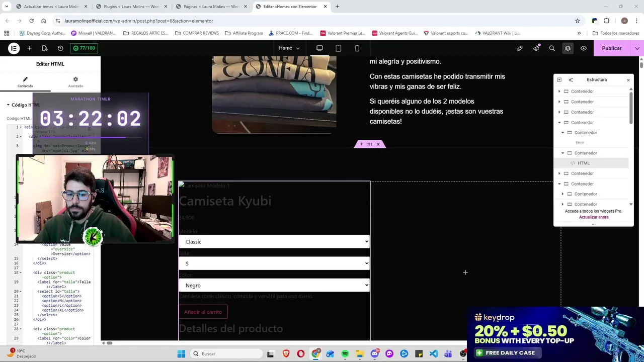Open Discord from the taskbar
This screenshot has height=362, width=644.
point(374,354)
